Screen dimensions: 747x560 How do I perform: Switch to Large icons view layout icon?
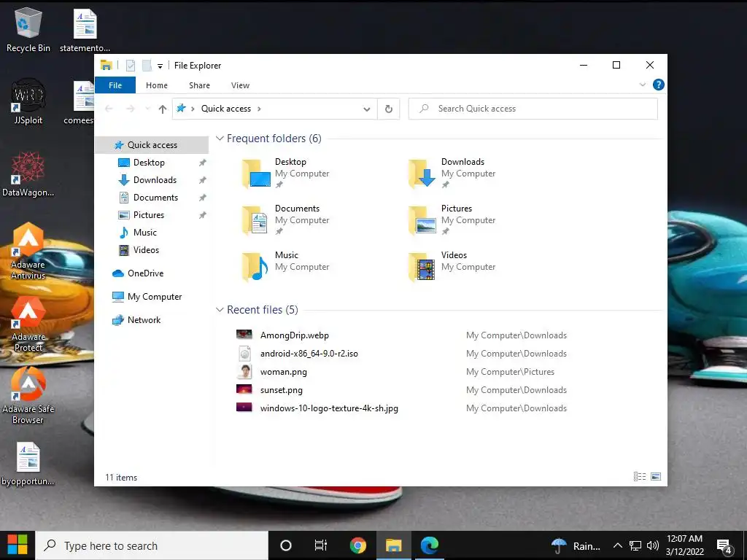(x=656, y=476)
